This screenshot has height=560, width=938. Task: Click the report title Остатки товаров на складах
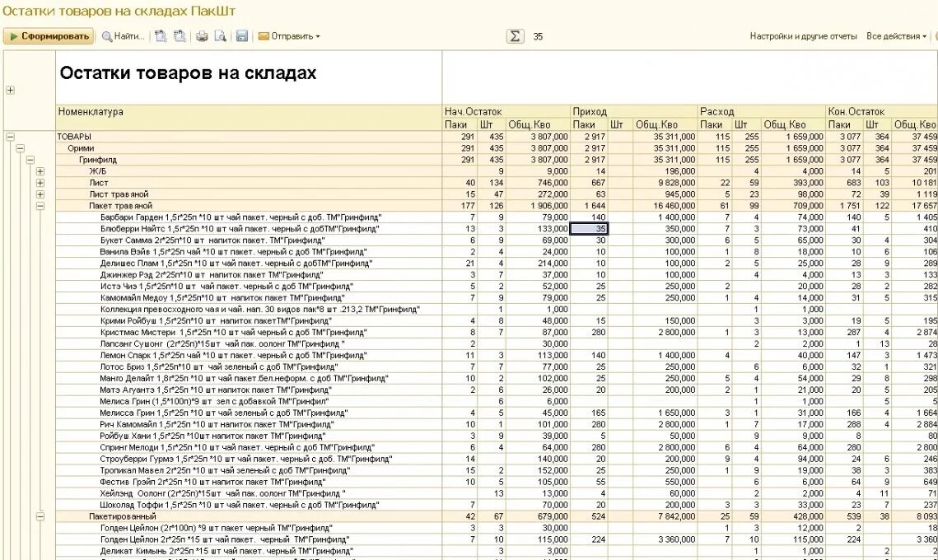[x=188, y=73]
